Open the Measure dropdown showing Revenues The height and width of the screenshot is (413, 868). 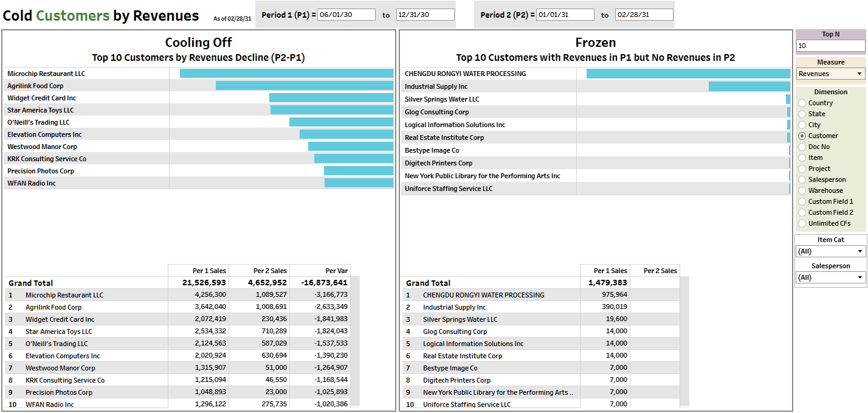830,74
